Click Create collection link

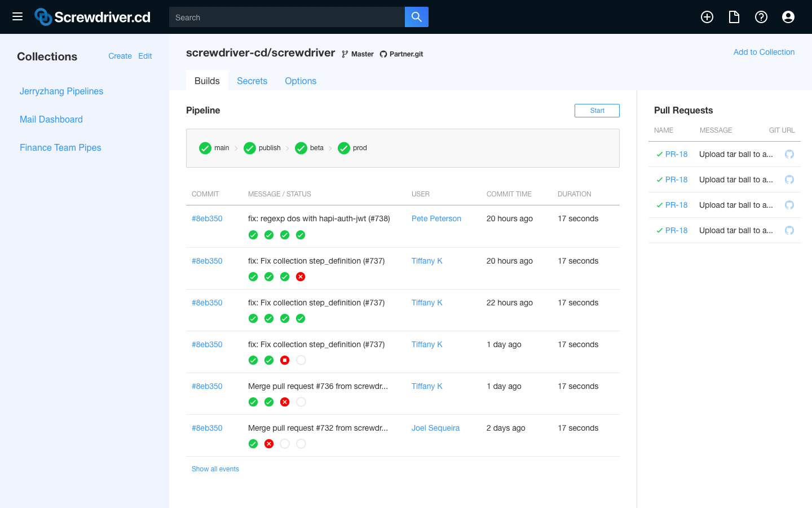tap(120, 56)
